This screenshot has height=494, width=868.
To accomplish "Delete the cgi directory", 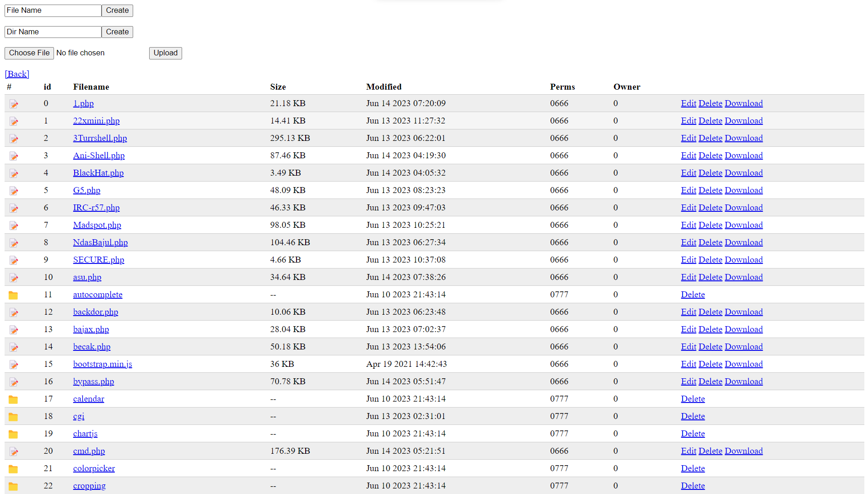I will click(693, 416).
